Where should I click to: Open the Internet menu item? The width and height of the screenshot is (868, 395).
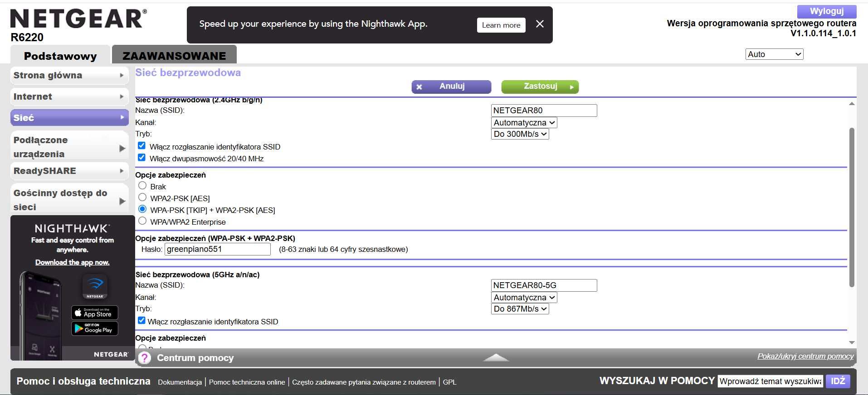click(69, 96)
